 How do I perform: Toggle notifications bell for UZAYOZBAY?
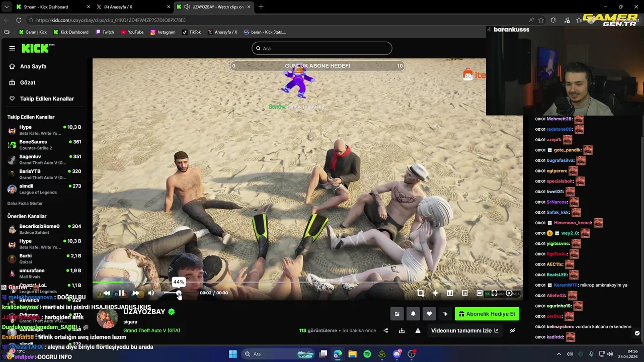(413, 314)
